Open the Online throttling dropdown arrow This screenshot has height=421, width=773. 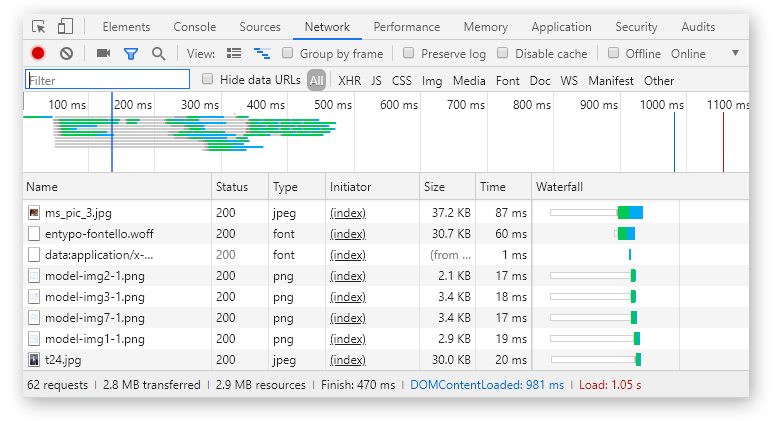(x=735, y=53)
